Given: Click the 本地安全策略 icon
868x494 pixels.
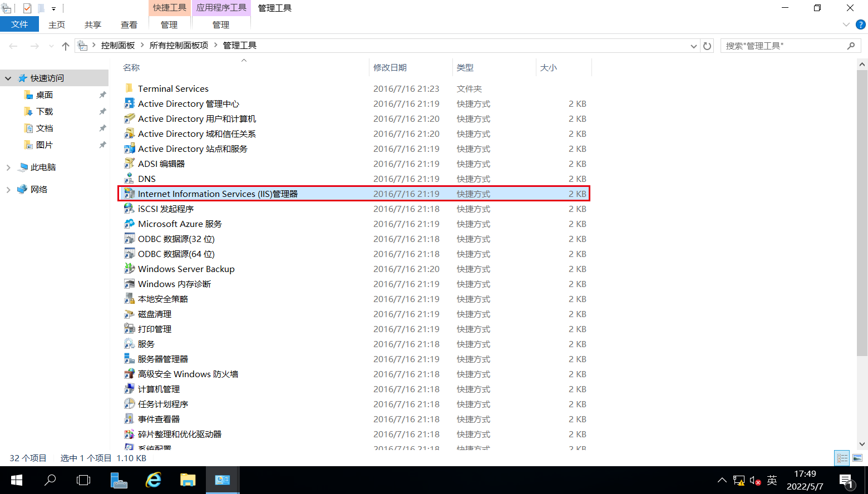Looking at the screenshot, I should pyautogui.click(x=129, y=299).
